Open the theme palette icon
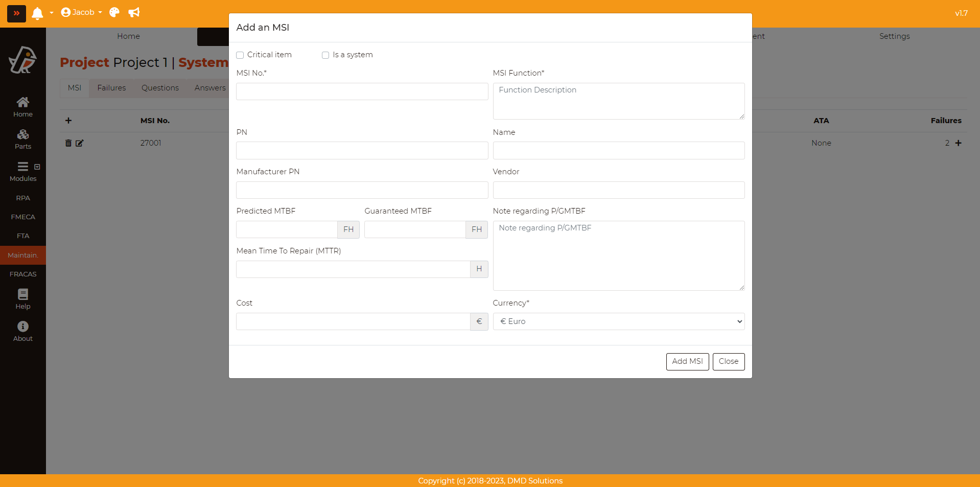Image resolution: width=980 pixels, height=487 pixels. pyautogui.click(x=114, y=13)
